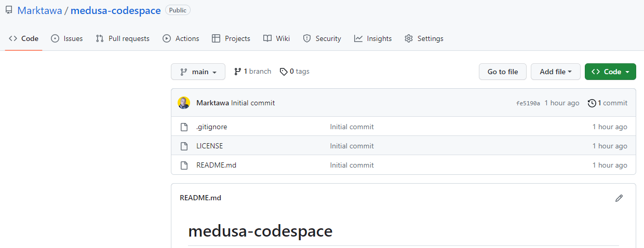This screenshot has height=248, width=644.
Task: Go to Pull requests tab
Action: tap(123, 38)
